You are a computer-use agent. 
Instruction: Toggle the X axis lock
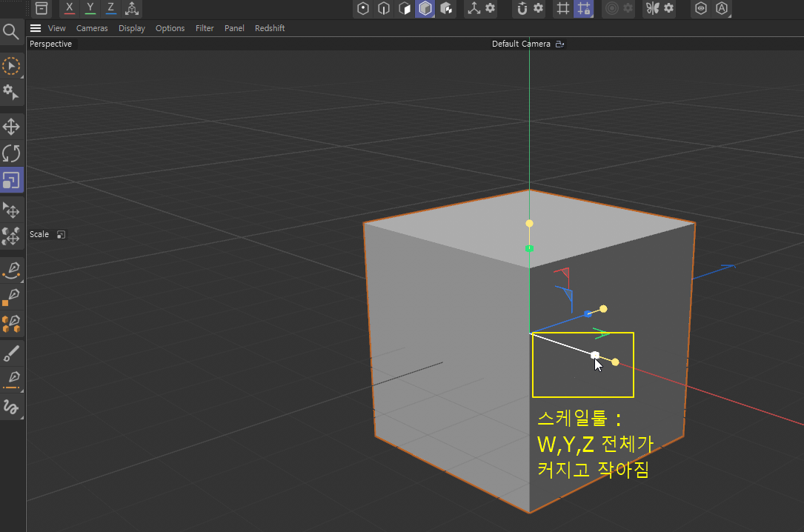point(69,8)
